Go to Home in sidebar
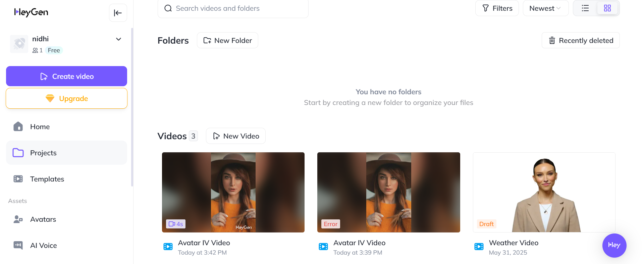Image resolution: width=644 pixels, height=264 pixels. tap(40, 127)
